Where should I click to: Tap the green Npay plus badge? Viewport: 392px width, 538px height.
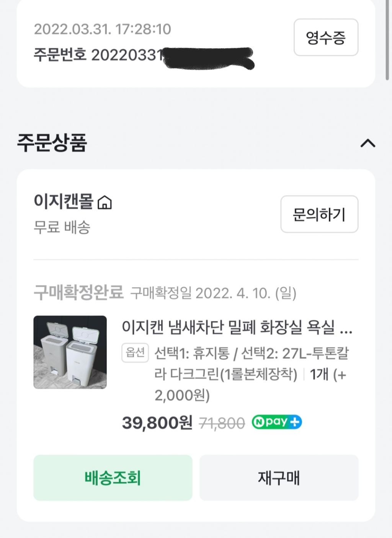tap(277, 422)
